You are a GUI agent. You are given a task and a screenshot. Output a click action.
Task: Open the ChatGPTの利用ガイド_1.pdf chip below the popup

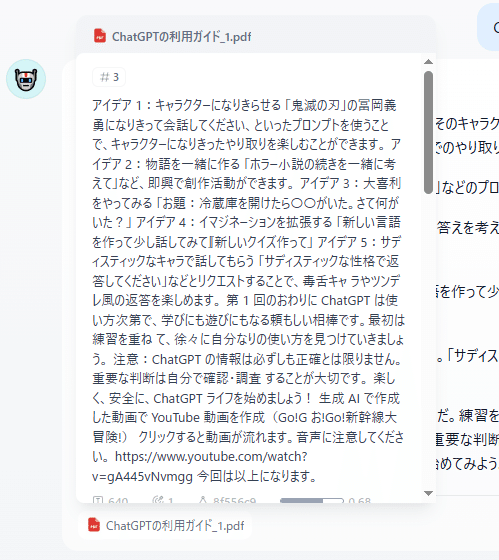[x=165, y=525]
